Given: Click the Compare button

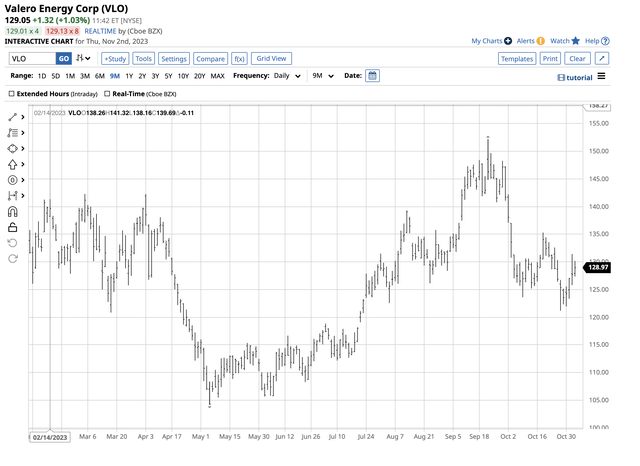Looking at the screenshot, I should tap(210, 59).
